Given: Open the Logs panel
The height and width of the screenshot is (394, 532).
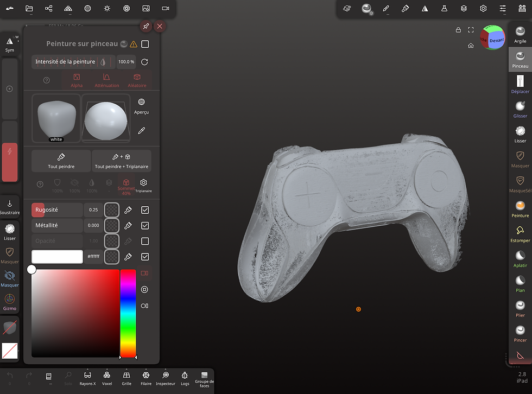Looking at the screenshot, I should coord(185,378).
